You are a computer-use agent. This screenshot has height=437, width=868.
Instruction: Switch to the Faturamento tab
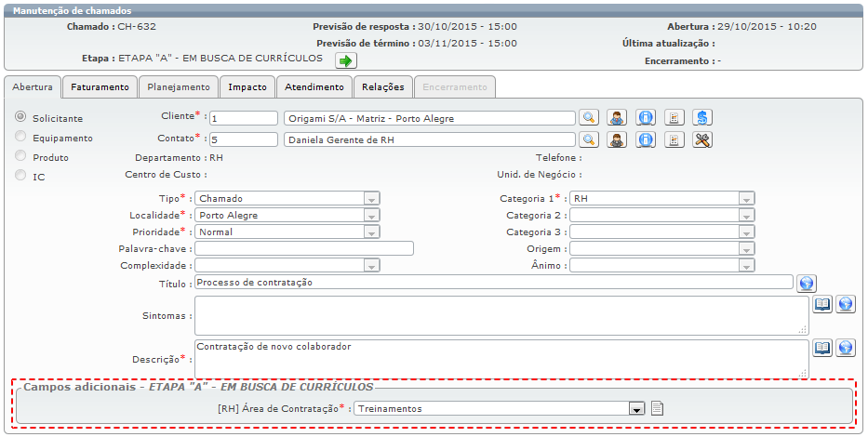coord(100,86)
